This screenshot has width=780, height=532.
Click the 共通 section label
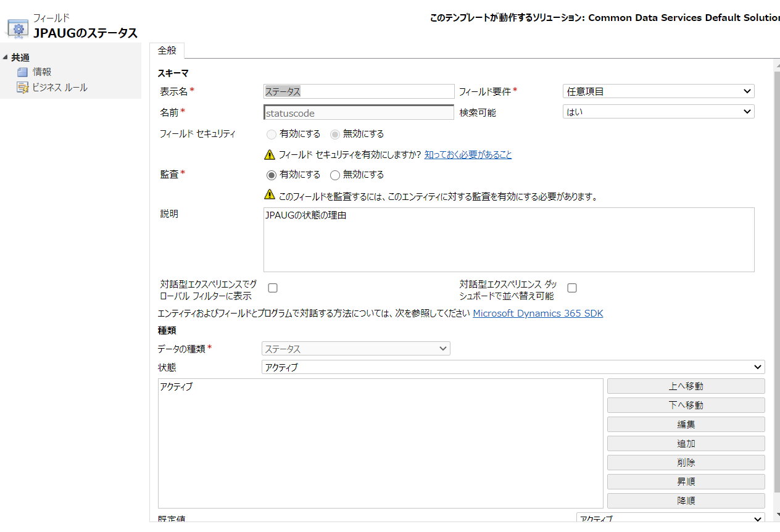(x=20, y=57)
